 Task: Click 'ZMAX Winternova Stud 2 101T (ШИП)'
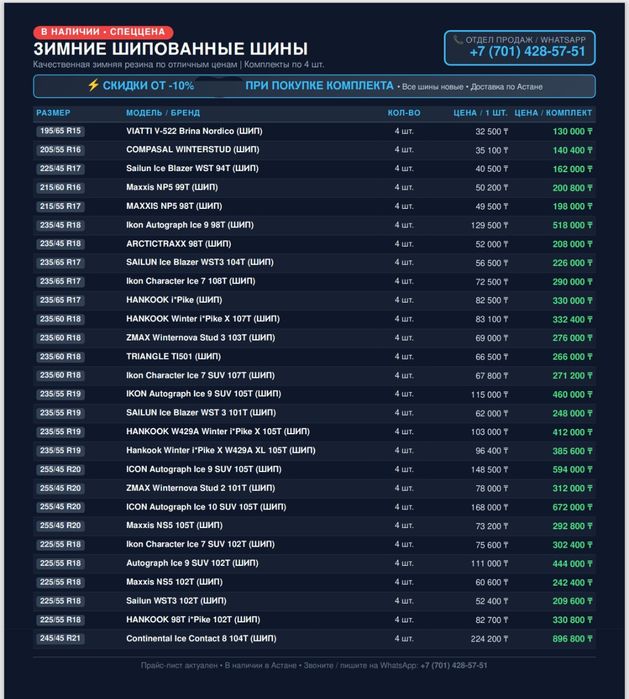click(201, 488)
